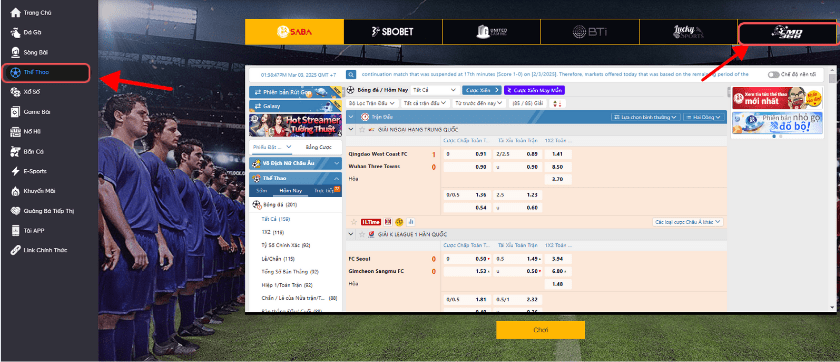The height and width of the screenshot is (362, 840).
Task: Toggle the Chế độ nền tối dark mode switch
Action: 774,75
